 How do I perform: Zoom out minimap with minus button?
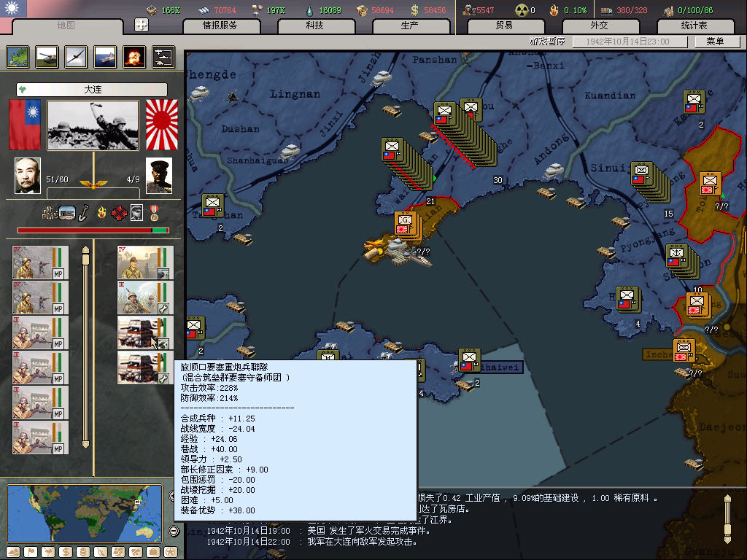tap(174, 531)
